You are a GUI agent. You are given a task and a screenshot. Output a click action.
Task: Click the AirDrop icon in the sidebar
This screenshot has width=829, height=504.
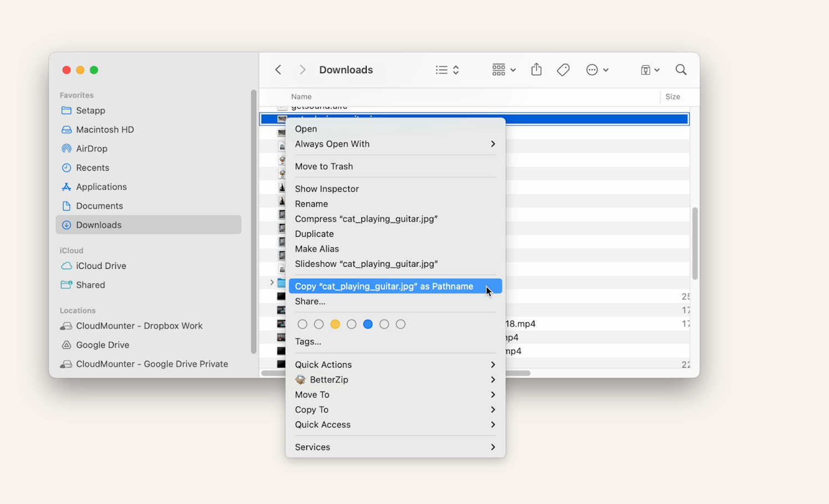[x=67, y=148]
